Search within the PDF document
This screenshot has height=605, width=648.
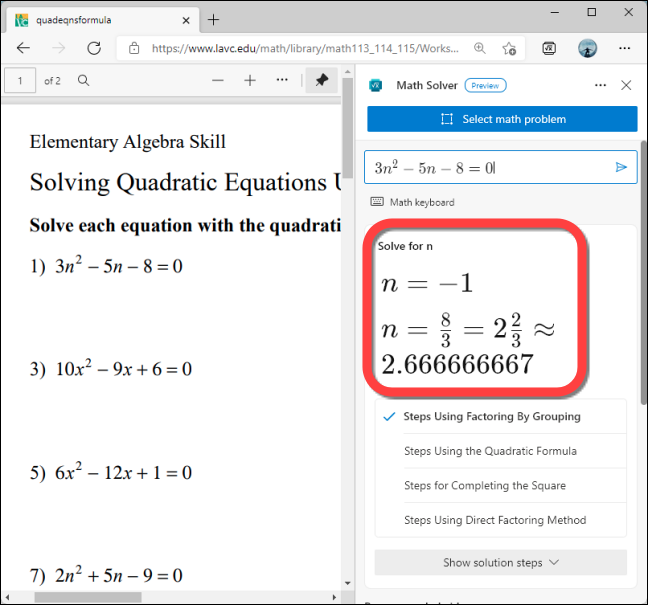pos(84,81)
